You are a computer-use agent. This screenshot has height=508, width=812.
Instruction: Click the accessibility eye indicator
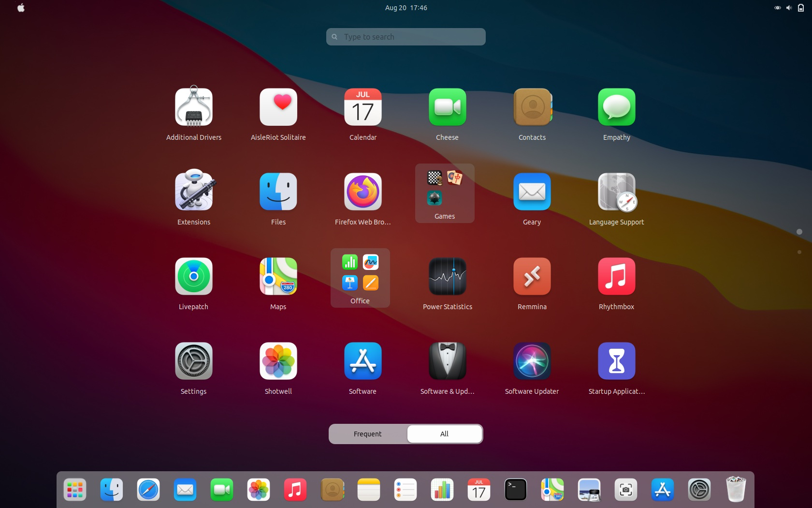[x=777, y=8]
